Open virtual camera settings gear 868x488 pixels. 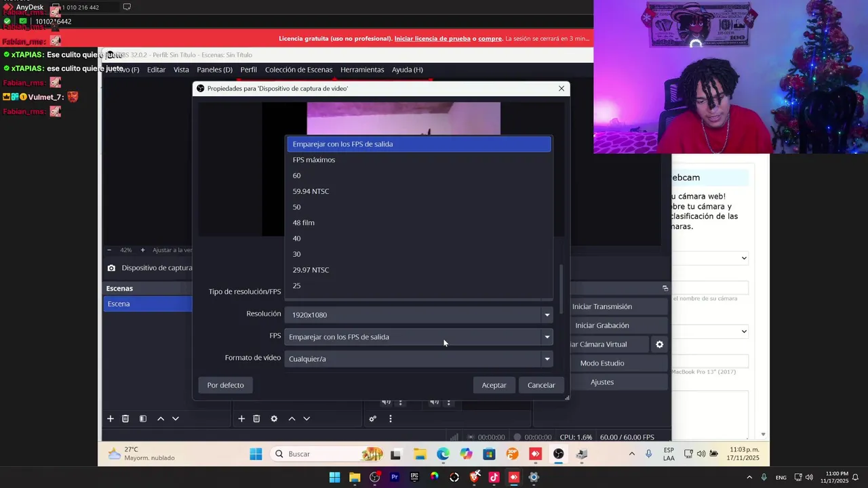[659, 344]
